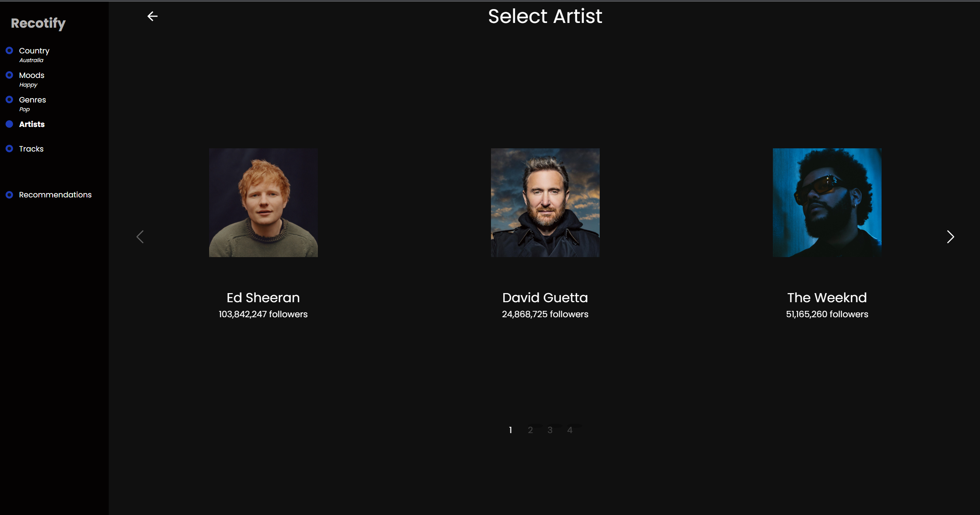The image size is (980, 515).
Task: Advance carousel with right chevron arrow
Action: click(x=950, y=237)
